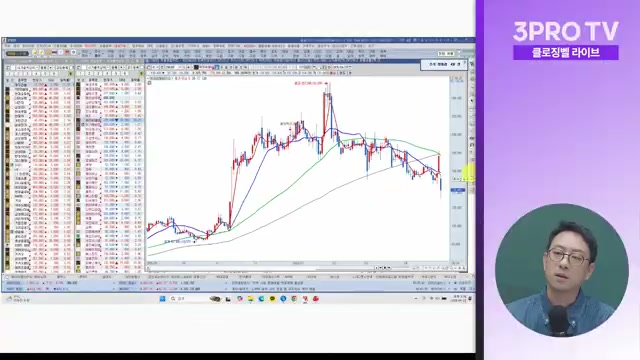
Task: Click the red square icon in trading toolbar
Action: [67, 52]
